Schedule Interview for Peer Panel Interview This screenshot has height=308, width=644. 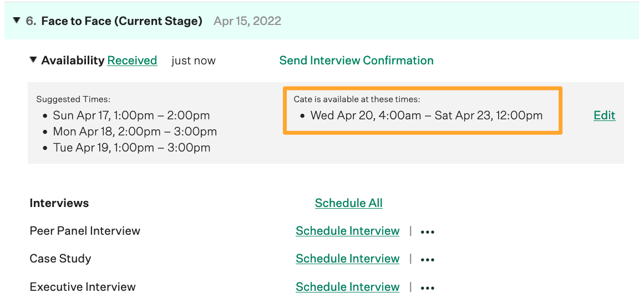pyautogui.click(x=347, y=231)
